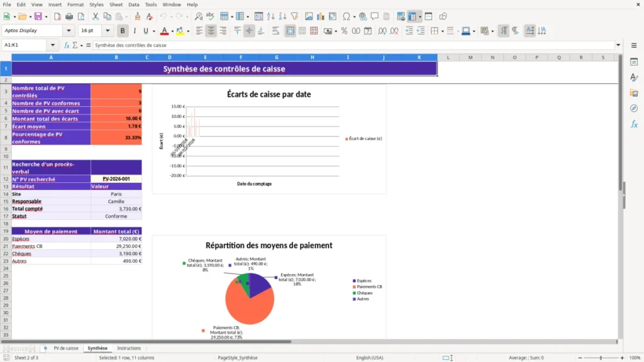This screenshot has height=362, width=644.
Task: Click the Open folder icon
Action: click(x=22, y=16)
